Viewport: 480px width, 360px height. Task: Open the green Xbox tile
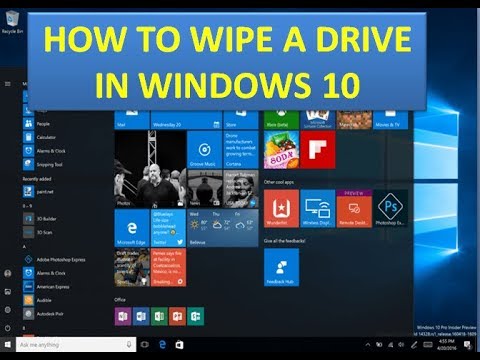point(281,120)
